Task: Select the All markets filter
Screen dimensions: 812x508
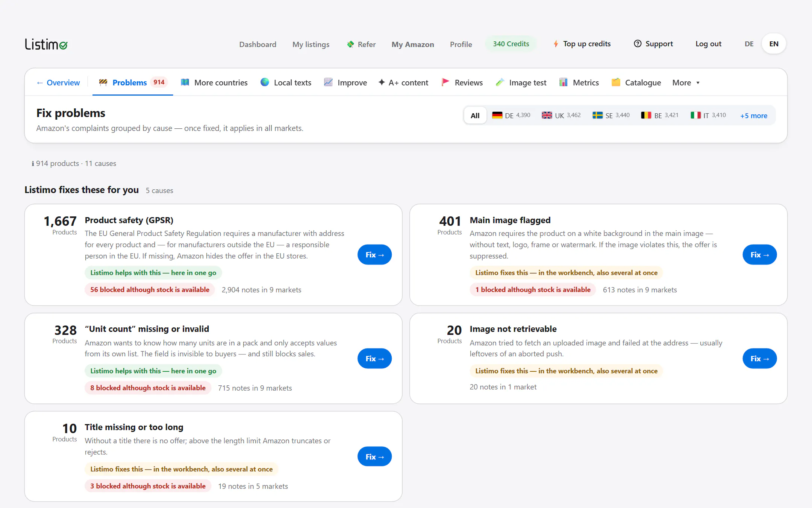Action: point(475,116)
